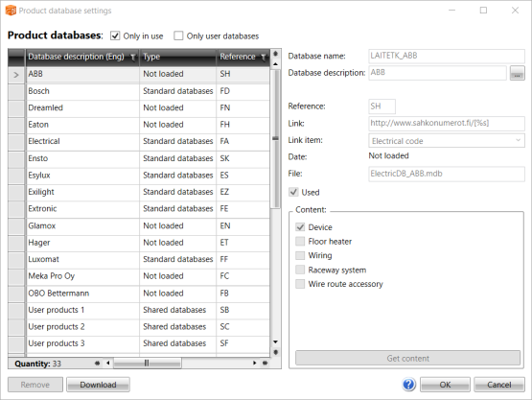
Task: Check the Floor heater checkbox
Action: 300,242
